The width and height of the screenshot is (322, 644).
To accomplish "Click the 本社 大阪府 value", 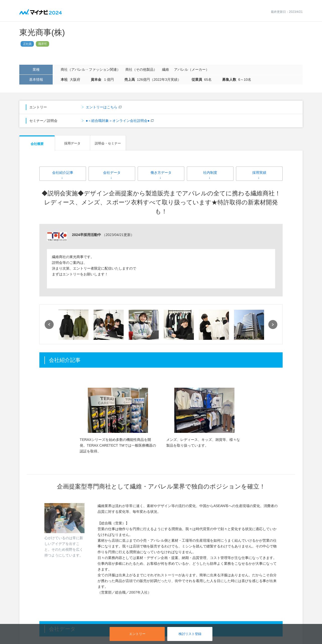I will click(x=70, y=79).
